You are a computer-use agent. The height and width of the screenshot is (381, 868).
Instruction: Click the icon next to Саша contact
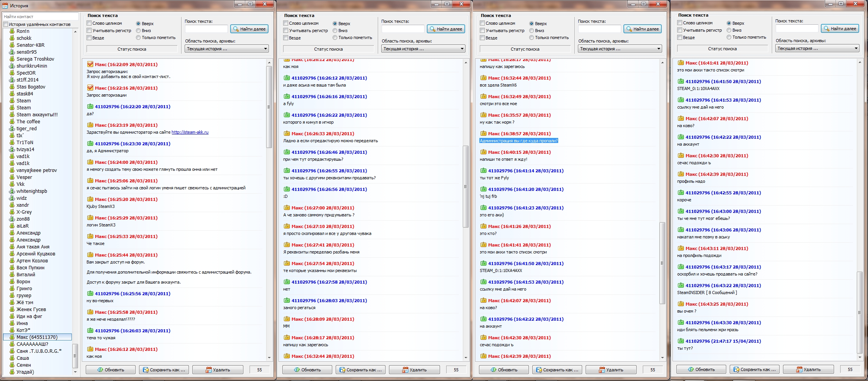12,358
